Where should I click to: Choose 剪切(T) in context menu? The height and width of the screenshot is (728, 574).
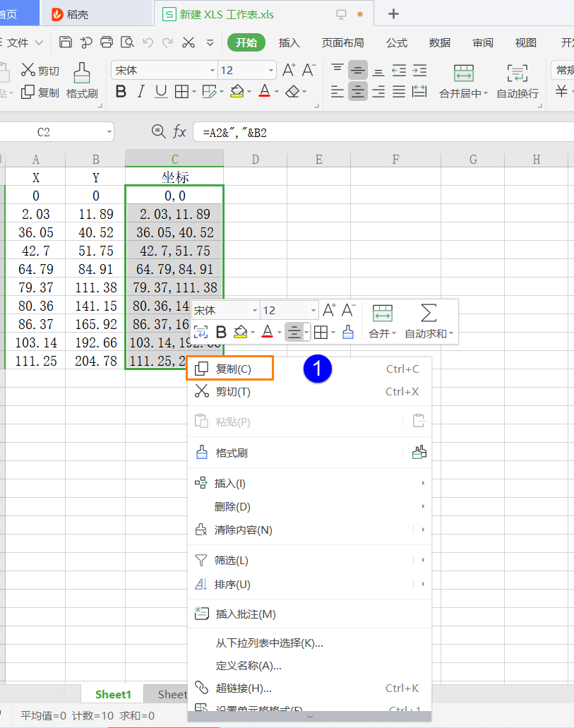click(x=309, y=391)
